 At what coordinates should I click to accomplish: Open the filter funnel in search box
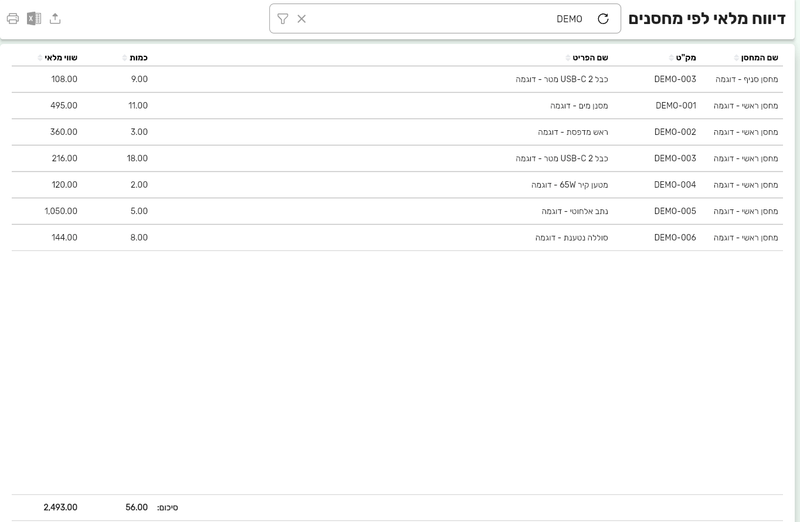[283, 19]
